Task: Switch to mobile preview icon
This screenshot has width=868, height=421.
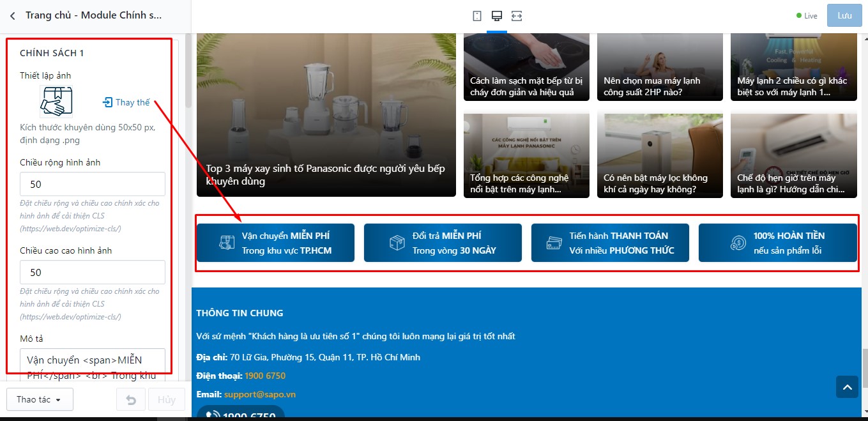Action: pyautogui.click(x=477, y=16)
